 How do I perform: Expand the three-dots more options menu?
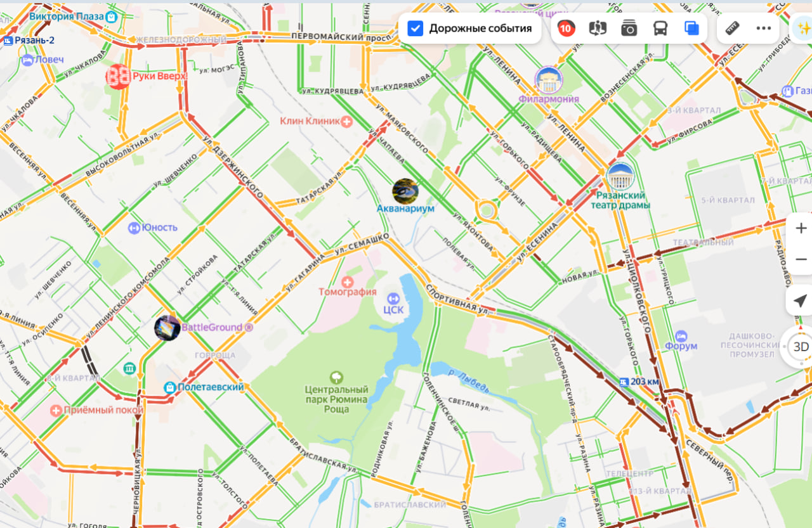[x=764, y=29]
